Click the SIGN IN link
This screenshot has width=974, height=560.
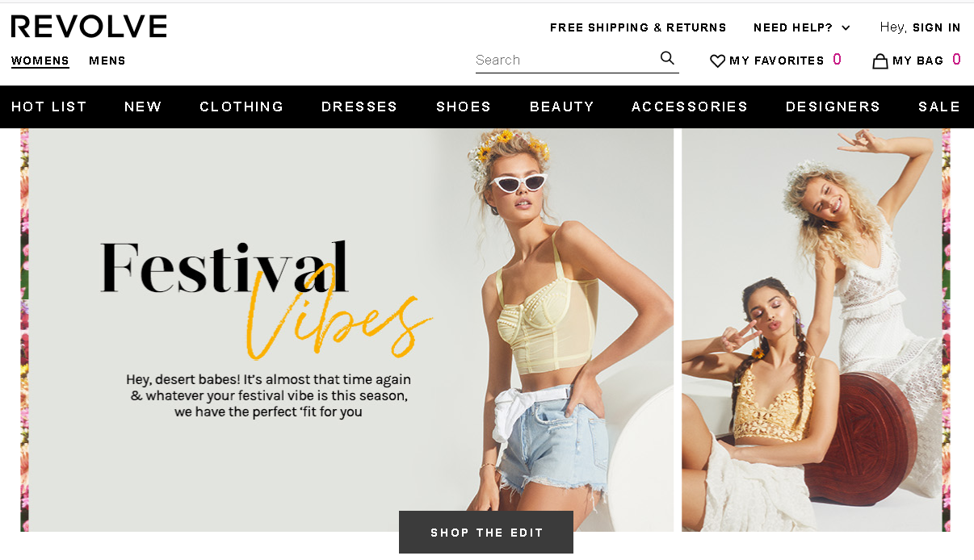tap(937, 27)
